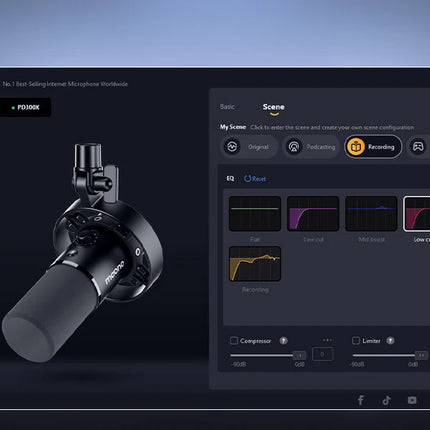Open the YouTube social link icon
This screenshot has height=430, width=430.
[x=412, y=400]
